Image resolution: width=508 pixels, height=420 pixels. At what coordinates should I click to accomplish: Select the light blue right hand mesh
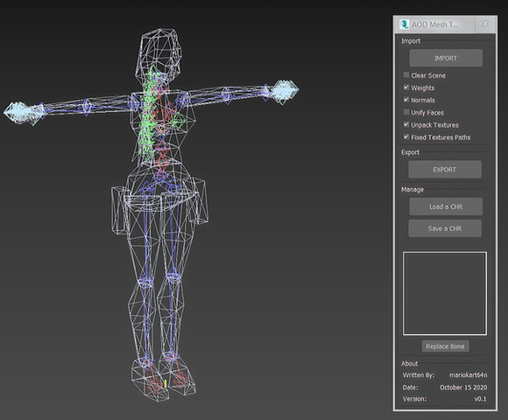(284, 91)
